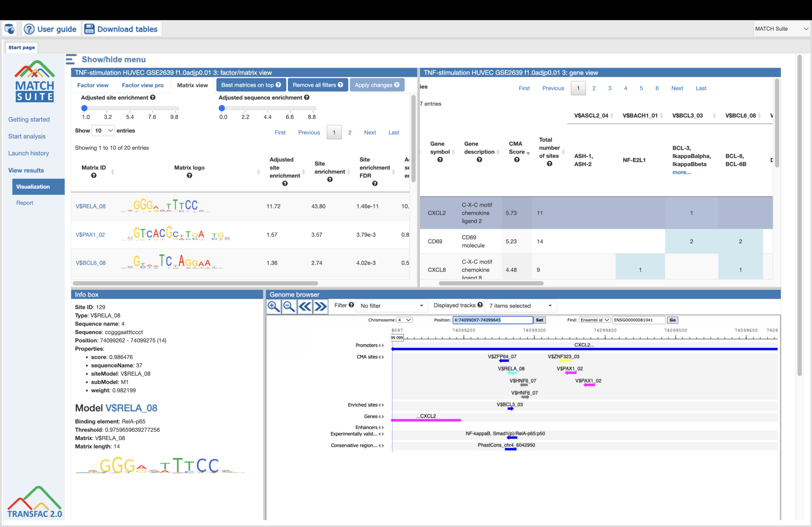812x527 pixels.
Task: Open the Chromosome dropdown
Action: (405, 320)
